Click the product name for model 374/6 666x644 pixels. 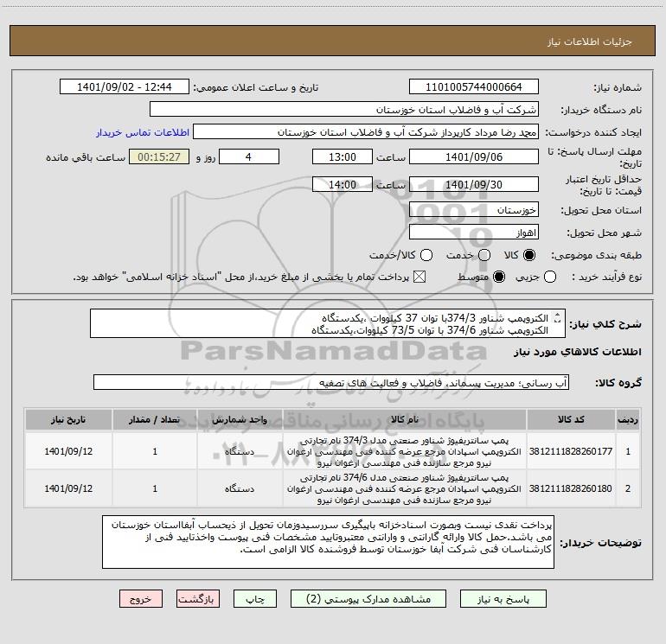[405, 488]
